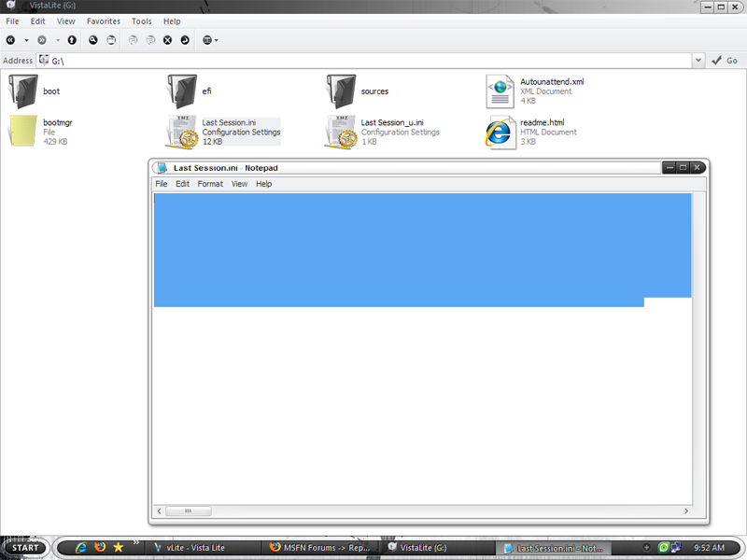Close the Notepad window
Image resolution: width=747 pixels, height=560 pixels.
point(697,168)
